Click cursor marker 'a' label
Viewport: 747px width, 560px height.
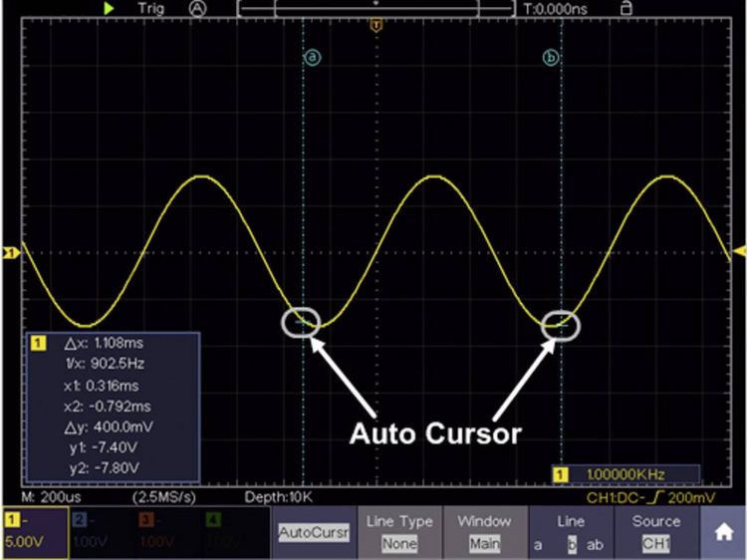[312, 58]
